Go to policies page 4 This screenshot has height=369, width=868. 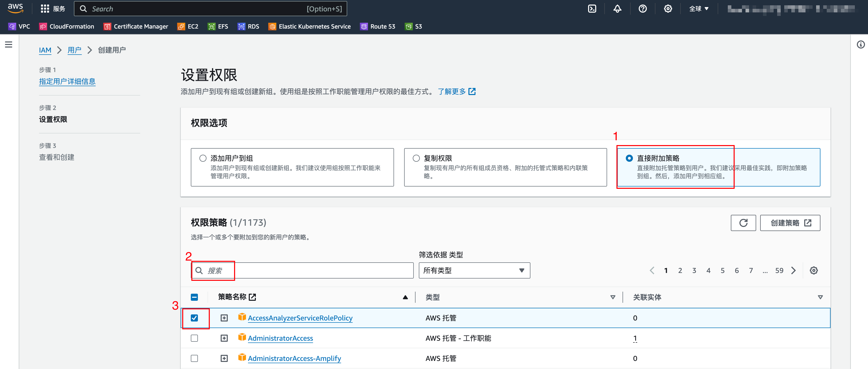(708, 270)
